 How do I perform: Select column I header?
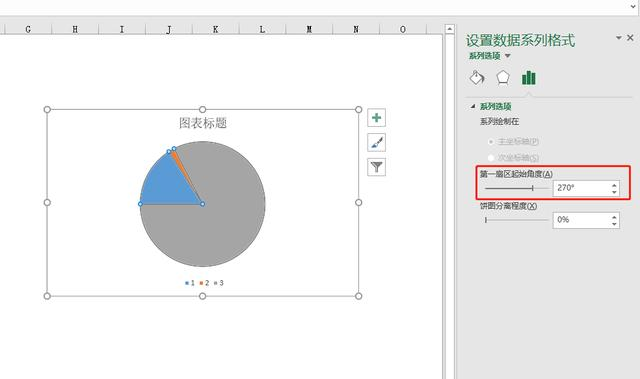coord(122,29)
